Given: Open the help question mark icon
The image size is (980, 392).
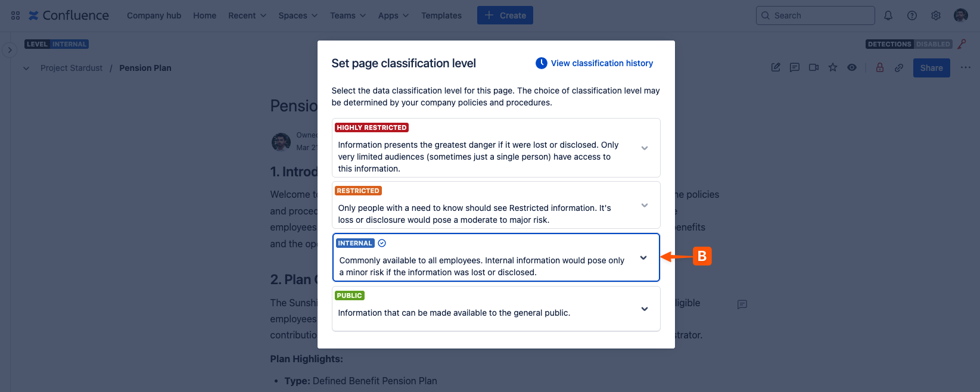Looking at the screenshot, I should (x=911, y=15).
